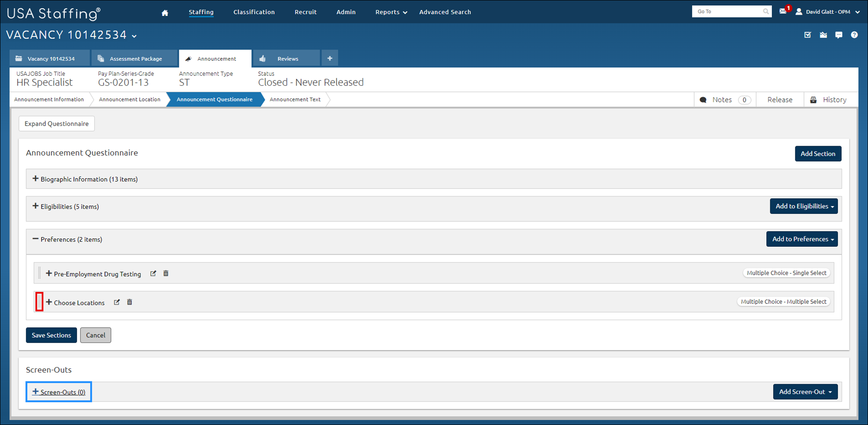The image size is (868, 425).
Task: Open the open-envelope messages icon in header
Action: 823,35
